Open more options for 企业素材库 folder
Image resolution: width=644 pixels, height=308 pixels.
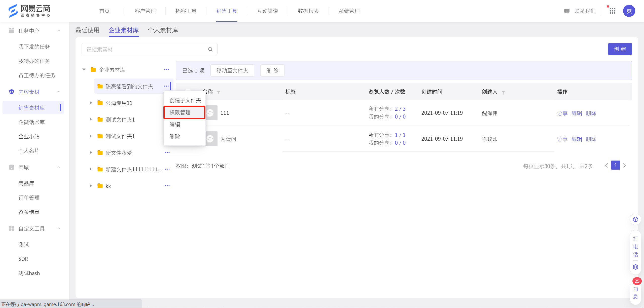tap(167, 69)
